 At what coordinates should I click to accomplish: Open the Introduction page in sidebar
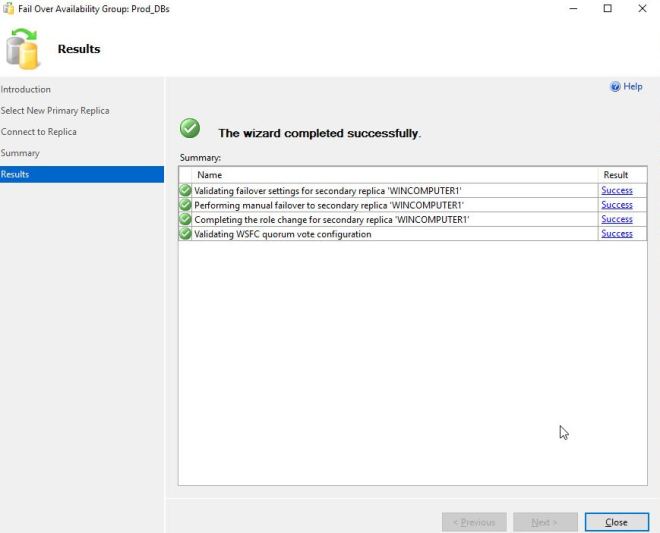[26, 90]
